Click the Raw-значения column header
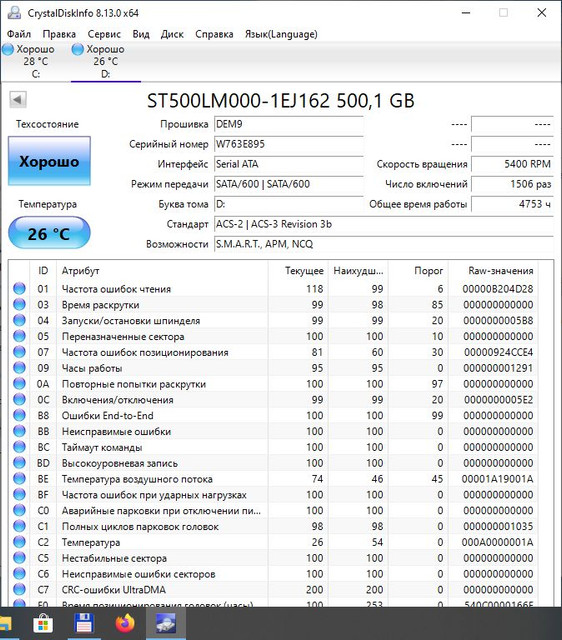The image size is (562, 640). [x=494, y=271]
